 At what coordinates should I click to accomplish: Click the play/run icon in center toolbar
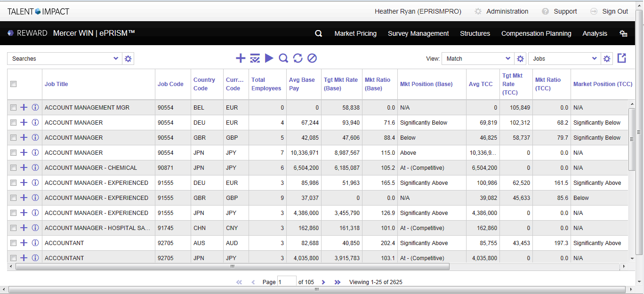269,58
